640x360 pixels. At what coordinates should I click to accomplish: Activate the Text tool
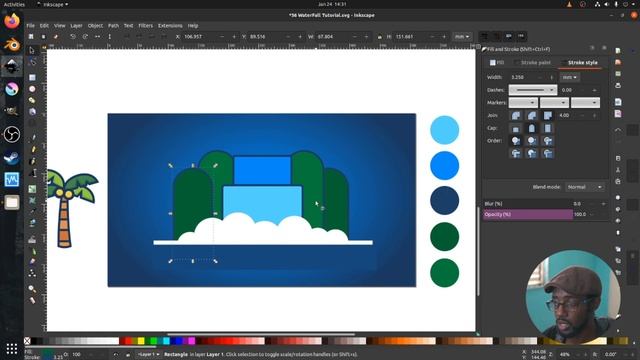[x=32, y=173]
